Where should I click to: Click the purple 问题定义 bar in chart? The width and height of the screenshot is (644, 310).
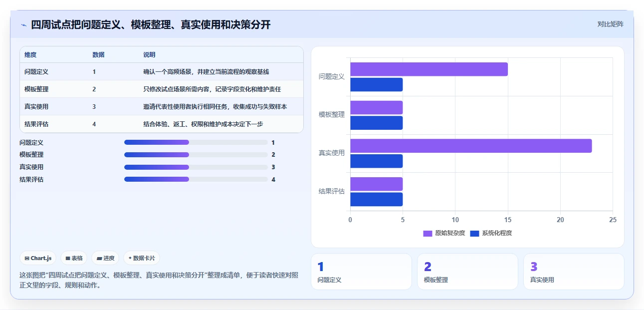point(429,69)
